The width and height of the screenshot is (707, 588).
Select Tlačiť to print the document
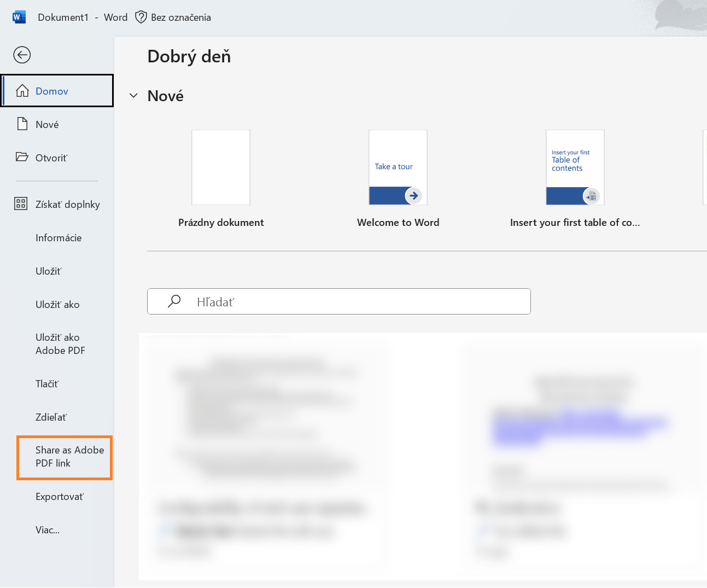tap(47, 383)
